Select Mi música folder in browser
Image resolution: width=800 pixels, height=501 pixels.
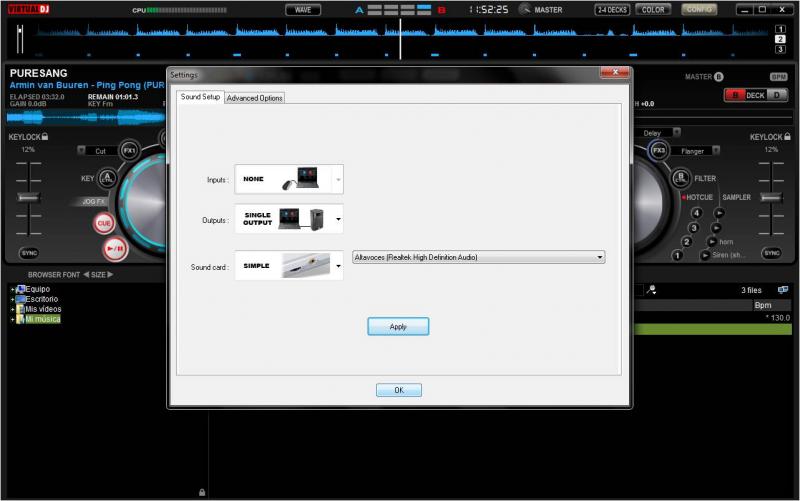pyautogui.click(x=43, y=319)
